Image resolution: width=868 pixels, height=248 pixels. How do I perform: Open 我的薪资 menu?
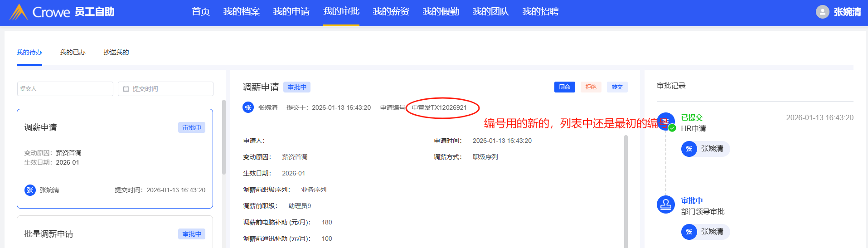(x=391, y=12)
